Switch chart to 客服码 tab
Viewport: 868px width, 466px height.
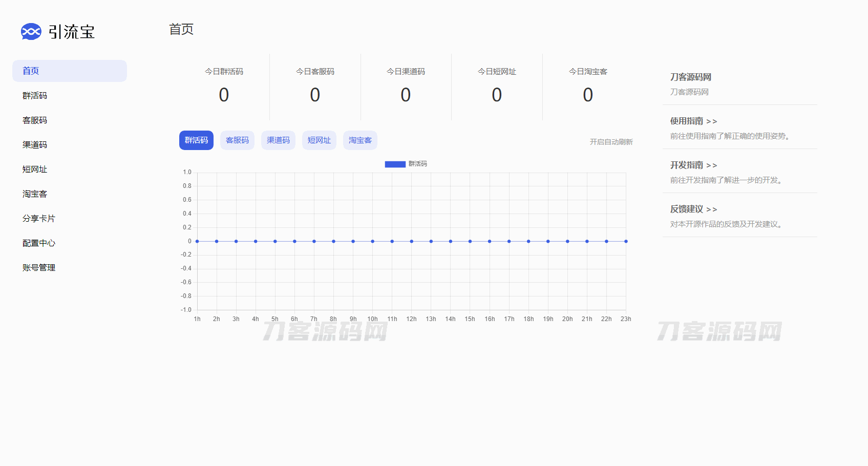tap(237, 140)
